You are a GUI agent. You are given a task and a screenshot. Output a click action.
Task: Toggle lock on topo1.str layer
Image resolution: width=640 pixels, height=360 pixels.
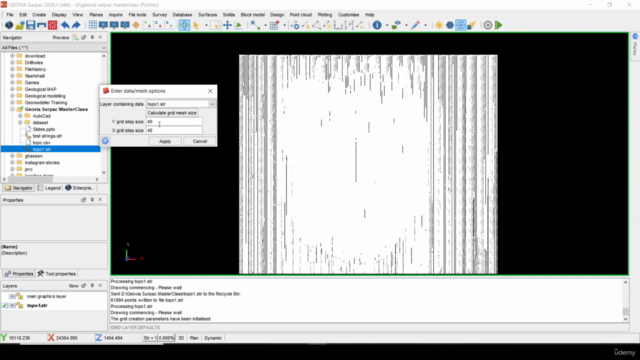[20, 305]
